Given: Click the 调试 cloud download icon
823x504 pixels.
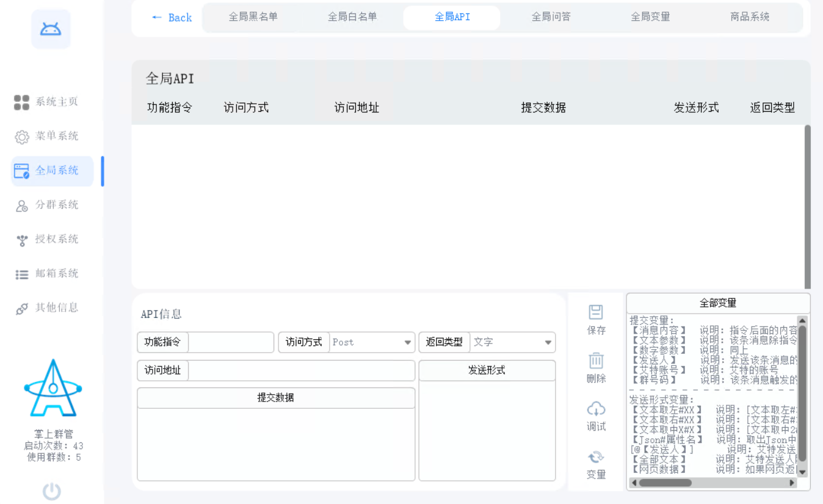Looking at the screenshot, I should coord(596,408).
